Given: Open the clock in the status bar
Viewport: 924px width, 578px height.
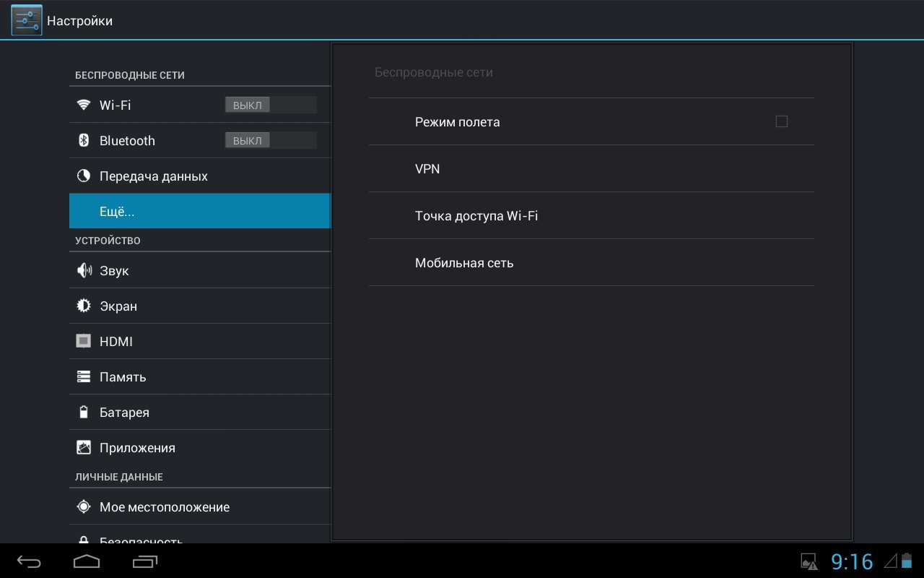Looking at the screenshot, I should click(x=852, y=561).
